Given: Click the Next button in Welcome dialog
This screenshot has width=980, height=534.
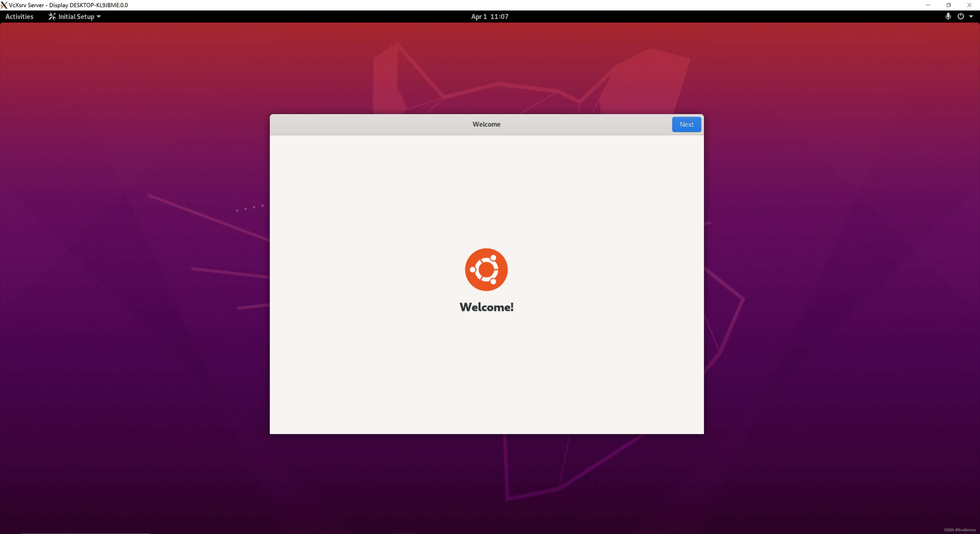Looking at the screenshot, I should pos(686,124).
